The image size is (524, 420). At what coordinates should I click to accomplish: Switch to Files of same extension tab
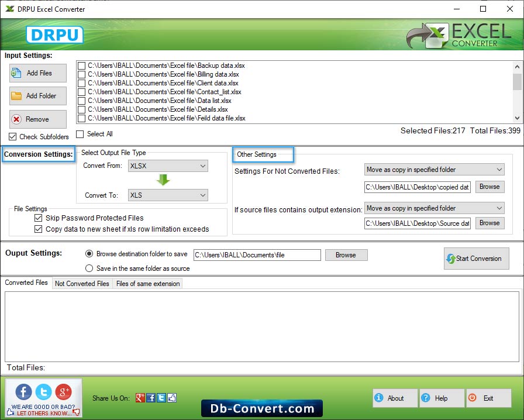[x=148, y=284]
